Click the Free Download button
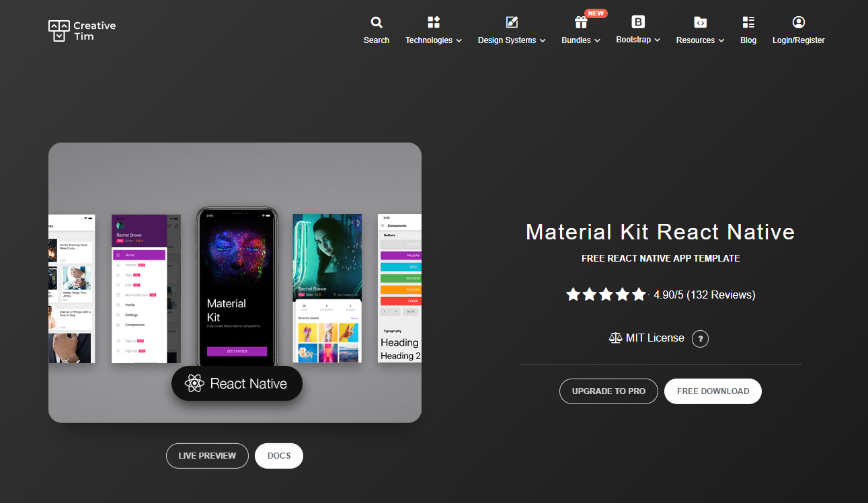This screenshot has width=868, height=503. [x=713, y=391]
